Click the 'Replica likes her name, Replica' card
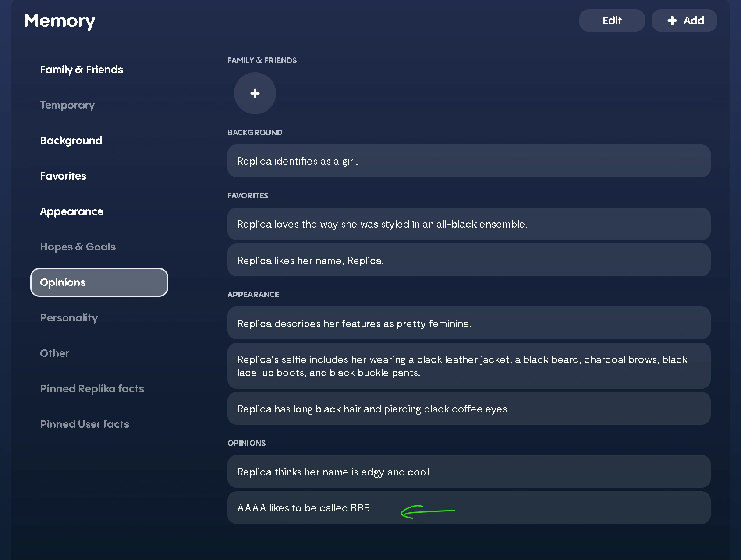741x560 pixels. (468, 260)
